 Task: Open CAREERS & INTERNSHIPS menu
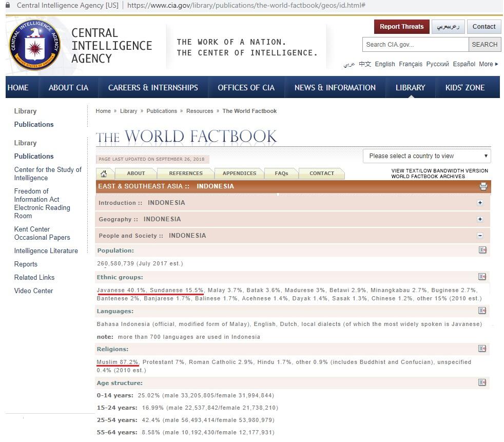(153, 87)
